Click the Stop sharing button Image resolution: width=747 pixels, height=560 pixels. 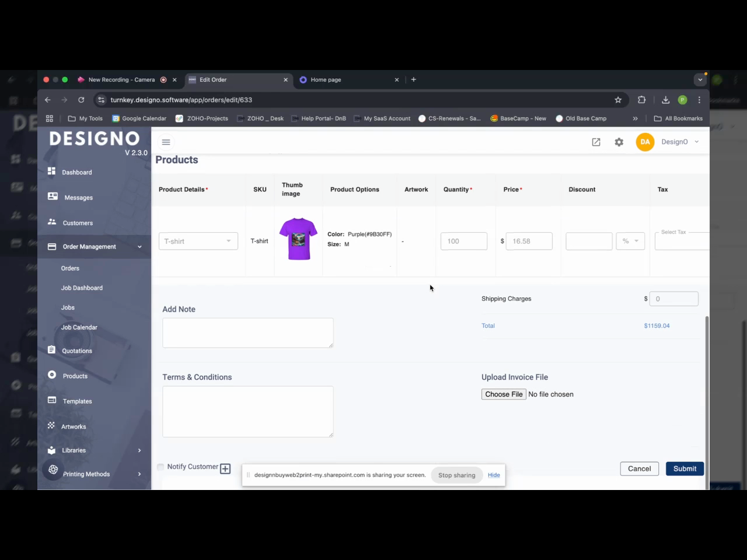[x=456, y=475]
